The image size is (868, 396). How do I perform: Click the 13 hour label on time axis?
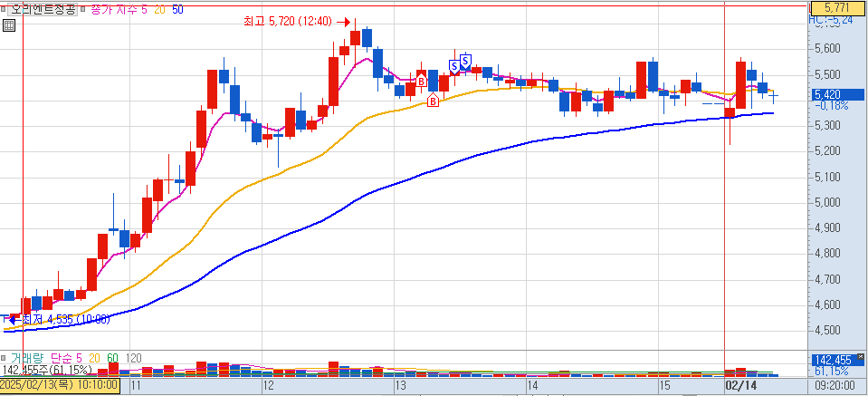click(x=401, y=384)
